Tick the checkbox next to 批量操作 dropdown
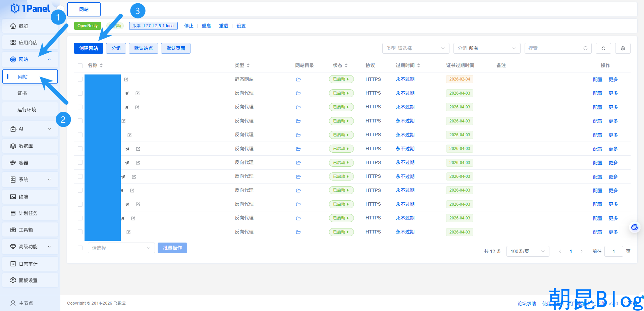644x311 pixels. [80, 248]
